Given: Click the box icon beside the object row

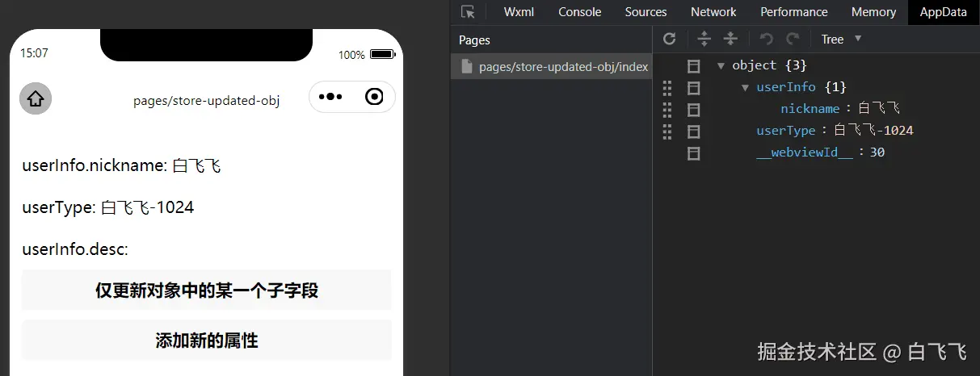Looking at the screenshot, I should [x=693, y=66].
